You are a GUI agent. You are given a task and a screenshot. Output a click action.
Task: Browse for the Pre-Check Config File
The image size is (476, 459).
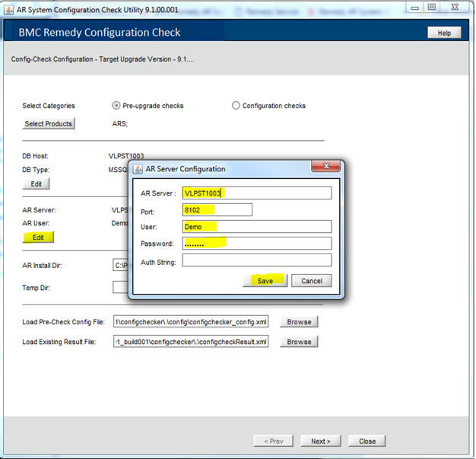(x=299, y=321)
